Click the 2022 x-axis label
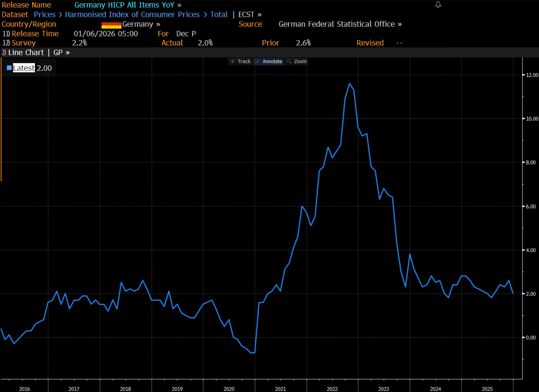 pyautogui.click(x=332, y=389)
